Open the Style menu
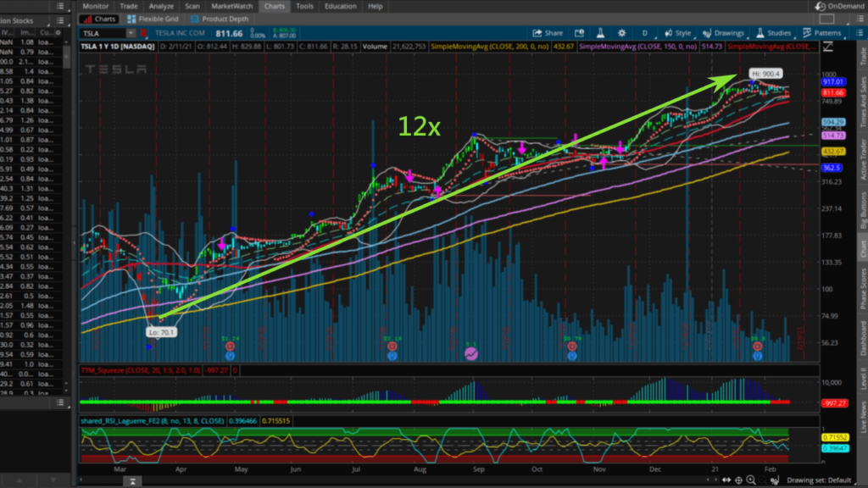The width and height of the screenshot is (868, 488). (x=678, y=33)
